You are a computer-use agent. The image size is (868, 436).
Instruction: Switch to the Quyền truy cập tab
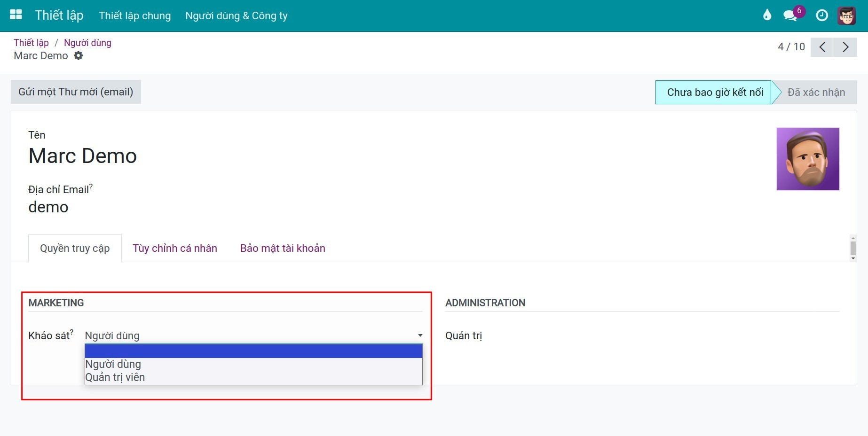coord(75,248)
